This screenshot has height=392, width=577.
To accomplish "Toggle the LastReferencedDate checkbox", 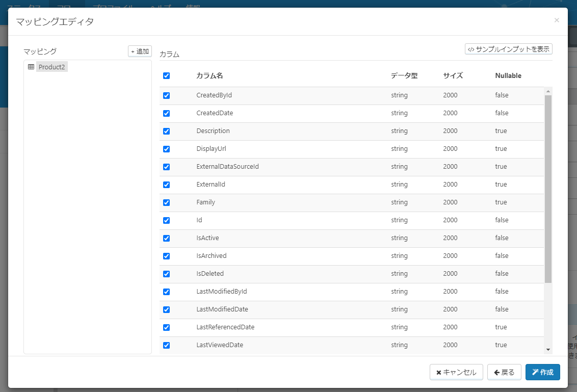I will (x=166, y=328).
